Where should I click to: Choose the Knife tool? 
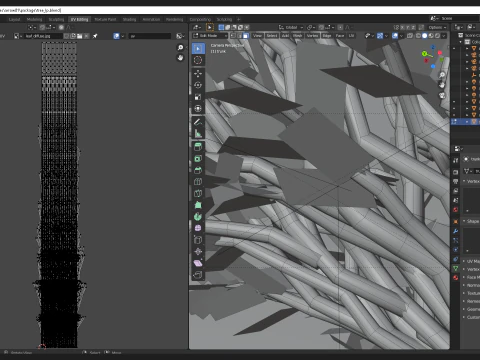[198, 193]
